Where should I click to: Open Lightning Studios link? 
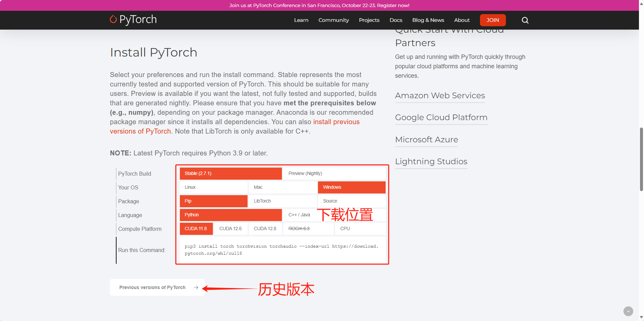pos(431,162)
